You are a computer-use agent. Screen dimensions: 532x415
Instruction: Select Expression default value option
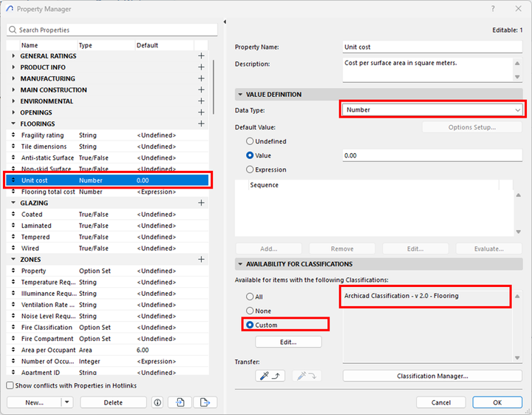tap(250, 169)
